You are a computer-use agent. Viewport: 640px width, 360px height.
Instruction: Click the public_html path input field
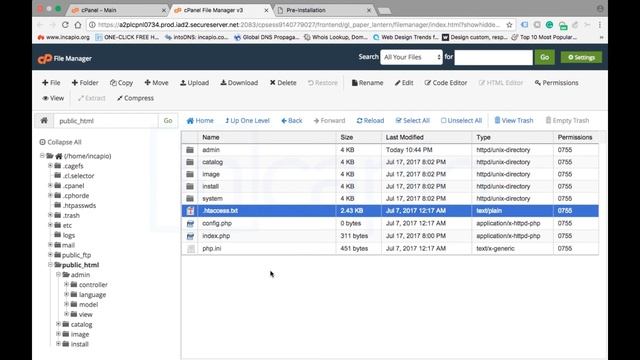pyautogui.click(x=106, y=121)
